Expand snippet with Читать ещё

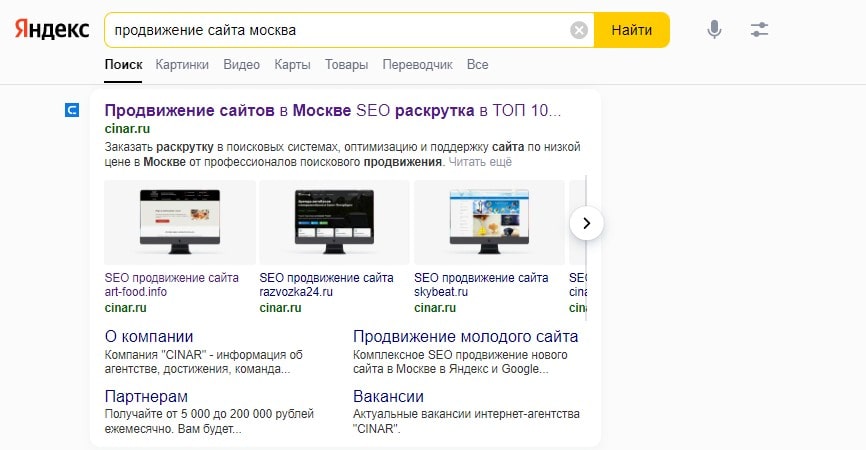click(480, 162)
